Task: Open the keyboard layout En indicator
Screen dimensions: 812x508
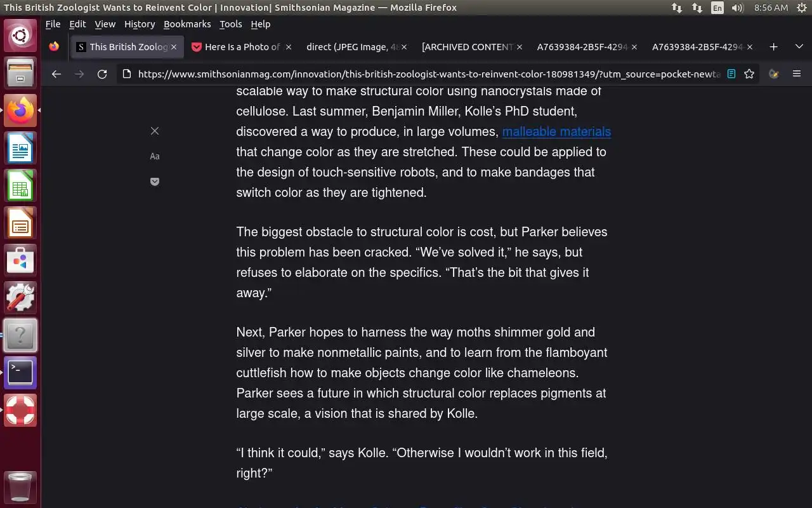Action: click(x=717, y=8)
